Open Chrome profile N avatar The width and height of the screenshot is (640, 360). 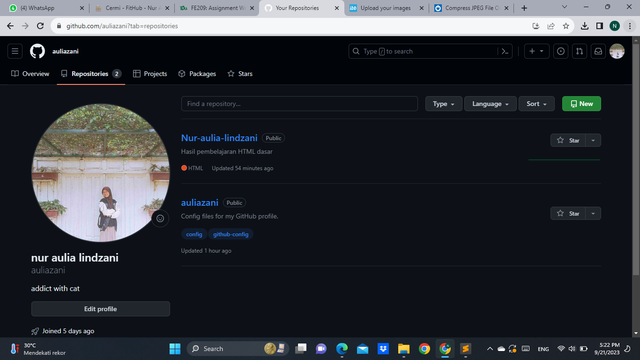(x=614, y=26)
